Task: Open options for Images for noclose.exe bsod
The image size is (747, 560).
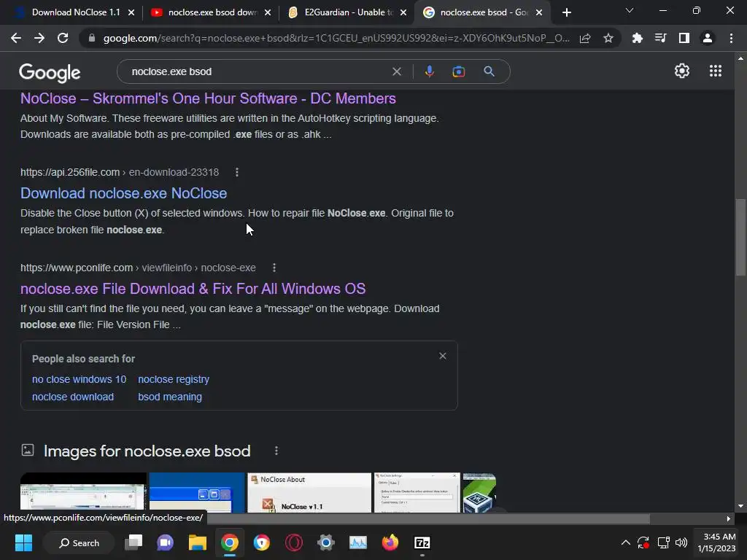Action: (x=276, y=451)
